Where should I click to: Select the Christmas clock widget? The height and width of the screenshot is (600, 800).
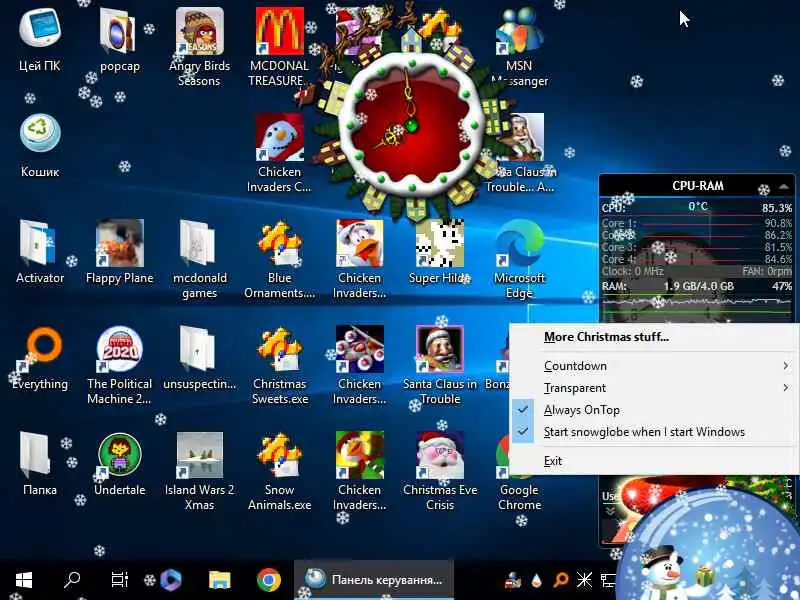(x=411, y=128)
